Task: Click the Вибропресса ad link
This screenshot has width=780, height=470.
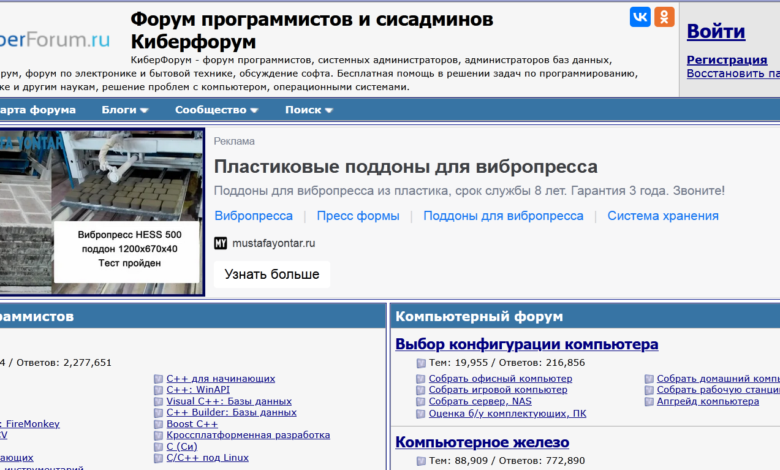Action: pyautogui.click(x=254, y=216)
